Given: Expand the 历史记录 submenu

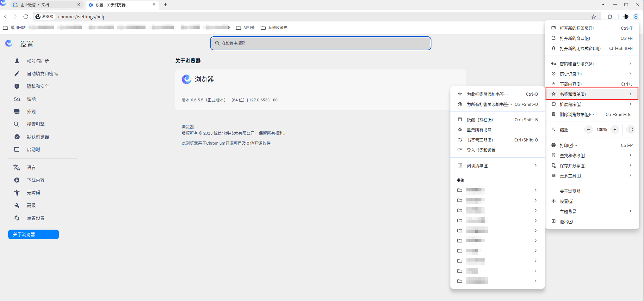Looking at the screenshot, I should 592,74.
